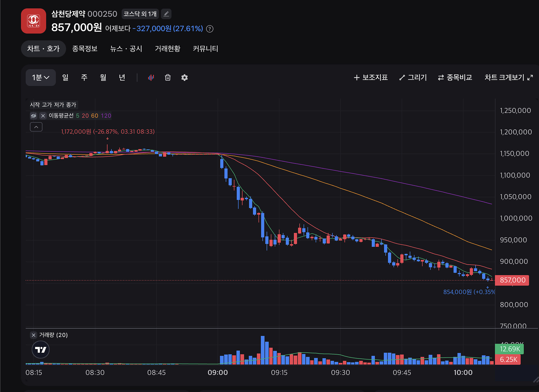The image size is (539, 392).
Task: Select the 주 weekly interval
Action: tap(84, 78)
